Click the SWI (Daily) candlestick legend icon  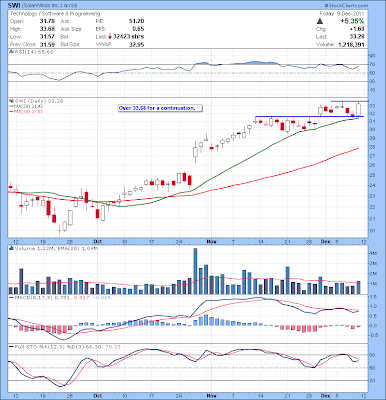pos(11,101)
